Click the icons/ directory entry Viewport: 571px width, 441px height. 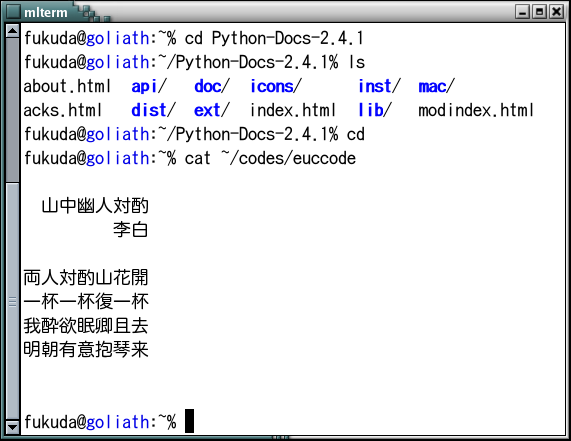tap(276, 87)
